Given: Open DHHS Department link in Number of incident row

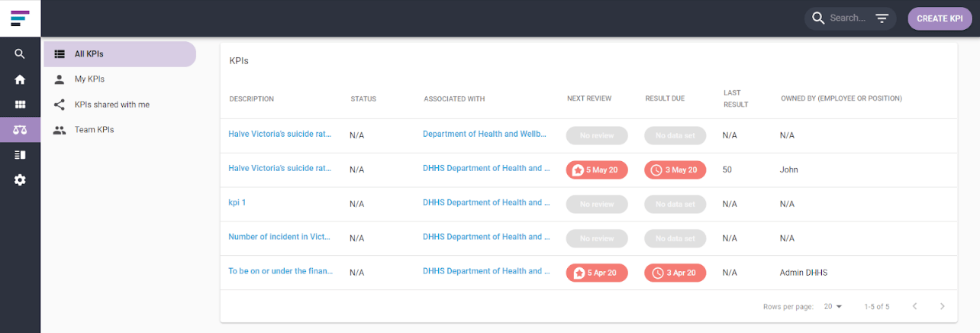Looking at the screenshot, I should 487,237.
